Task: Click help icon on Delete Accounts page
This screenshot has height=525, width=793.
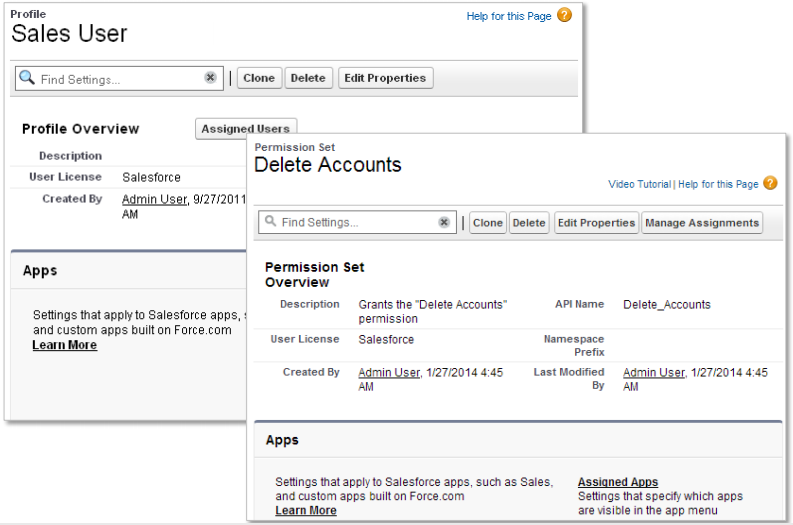Action: (770, 183)
